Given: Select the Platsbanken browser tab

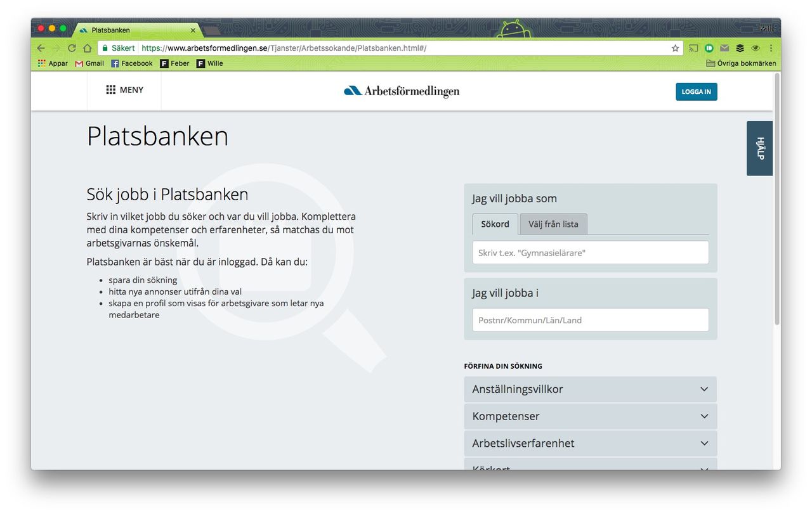Looking at the screenshot, I should pyautogui.click(x=136, y=30).
